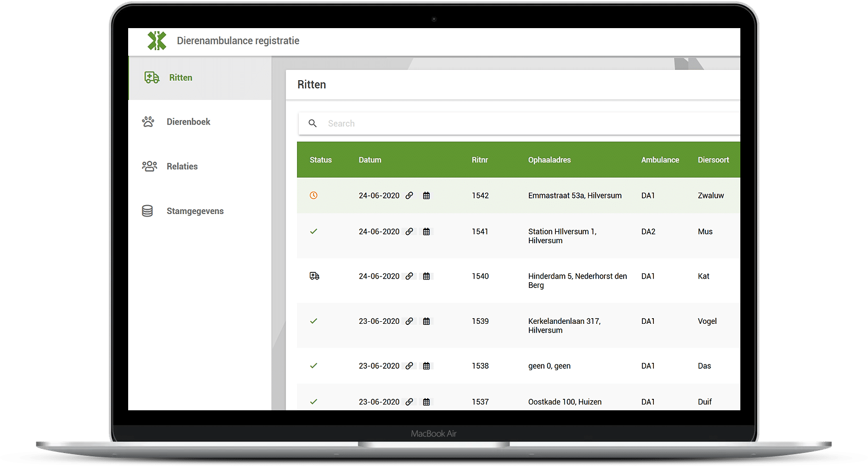Click the link icon for rit 1541

(410, 232)
